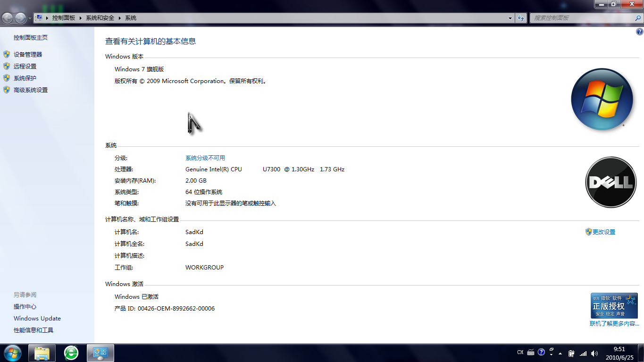Click the refresh icon beside the address bar
The width and height of the screenshot is (644, 362).
(x=521, y=18)
